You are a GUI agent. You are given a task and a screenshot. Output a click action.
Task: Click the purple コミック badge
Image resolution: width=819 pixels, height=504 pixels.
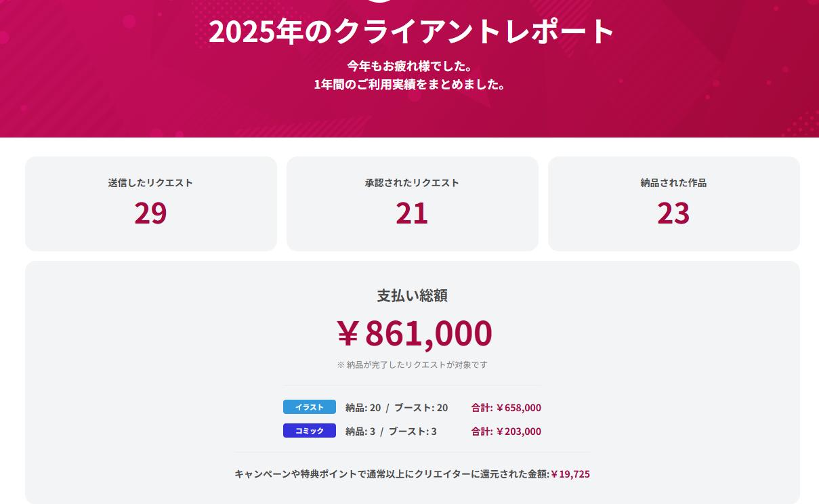[310, 431]
